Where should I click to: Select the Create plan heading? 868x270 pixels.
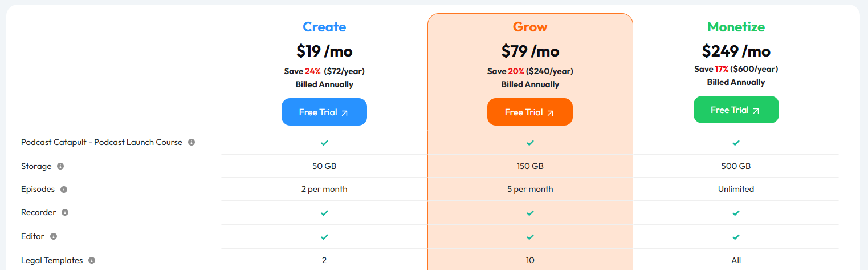point(324,27)
